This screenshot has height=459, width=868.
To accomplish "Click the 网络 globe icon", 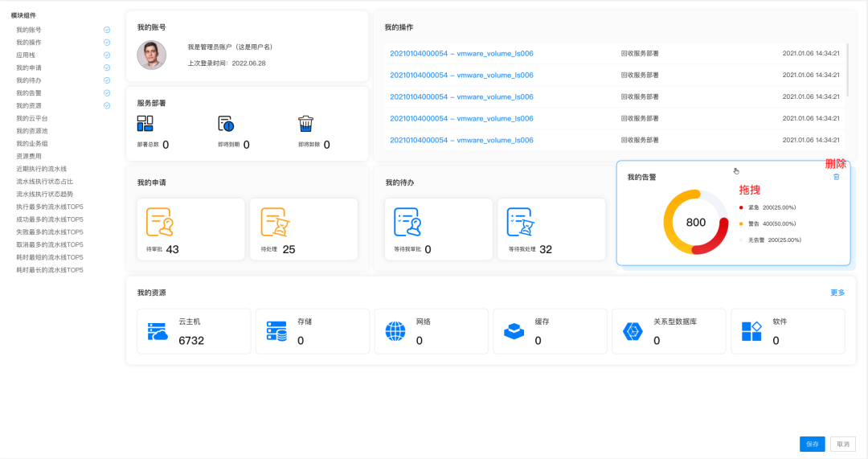I will [x=395, y=331].
